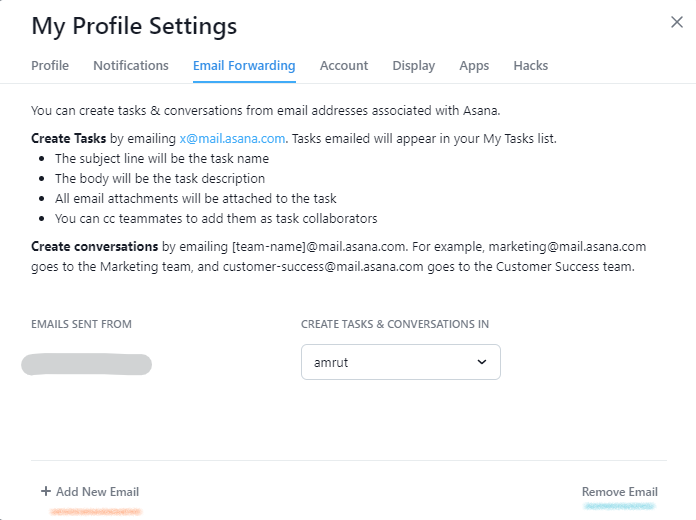Click the x@mail.asana.com email link
The height and width of the screenshot is (520, 696).
[x=233, y=139]
